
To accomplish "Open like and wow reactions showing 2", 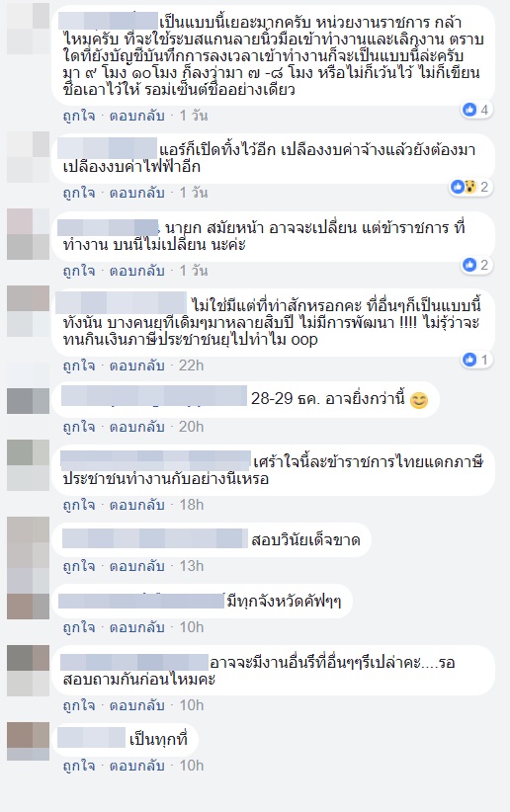I will 470,187.
